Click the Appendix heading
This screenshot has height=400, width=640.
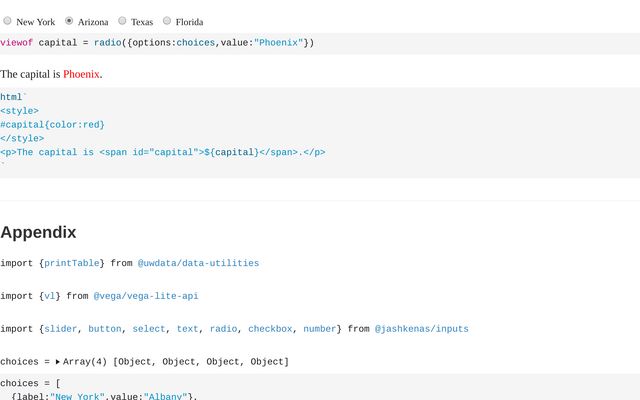(x=38, y=232)
